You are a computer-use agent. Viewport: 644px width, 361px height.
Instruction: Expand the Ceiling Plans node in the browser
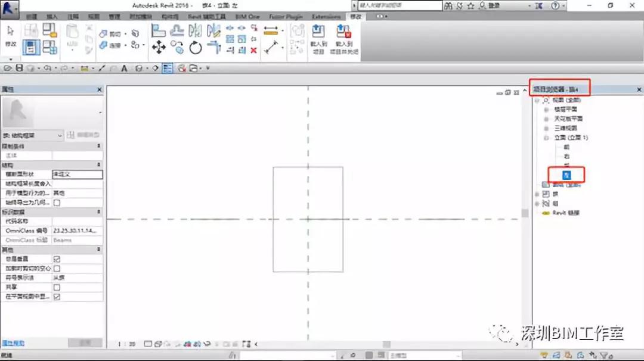tap(546, 119)
